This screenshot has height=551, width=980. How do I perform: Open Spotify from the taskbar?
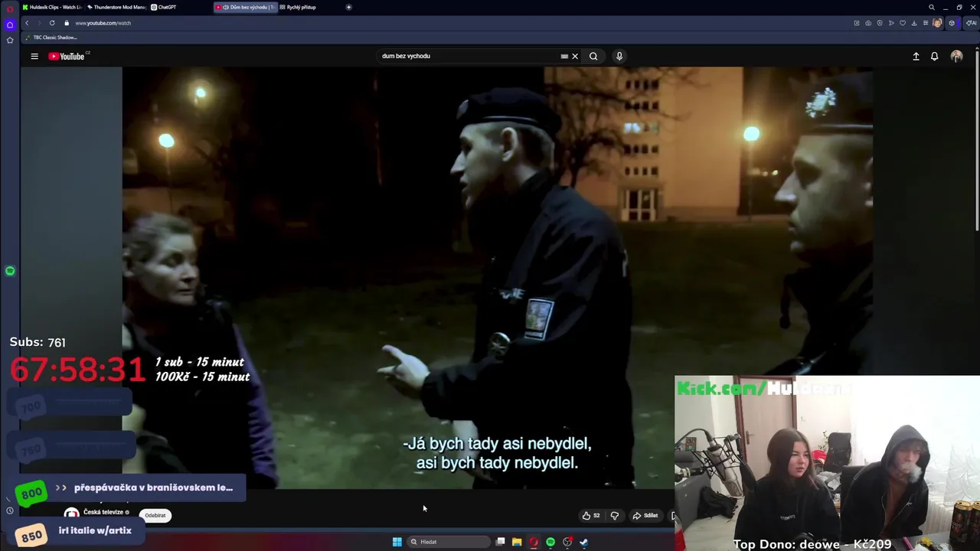tap(550, 542)
